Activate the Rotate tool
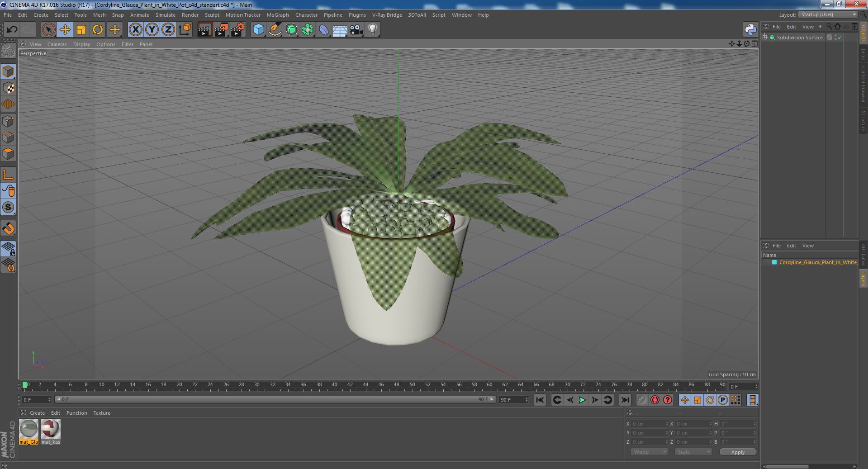Image resolution: width=868 pixels, height=469 pixels. pos(98,30)
